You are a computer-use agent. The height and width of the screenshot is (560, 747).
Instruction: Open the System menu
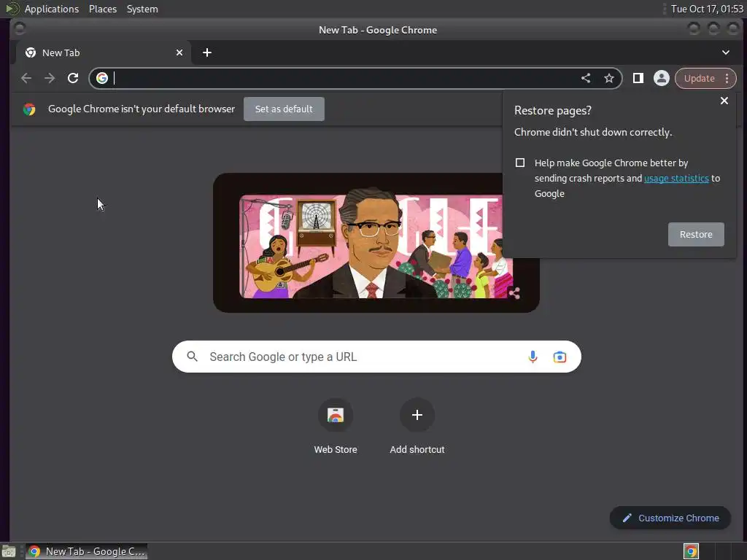pyautogui.click(x=142, y=9)
